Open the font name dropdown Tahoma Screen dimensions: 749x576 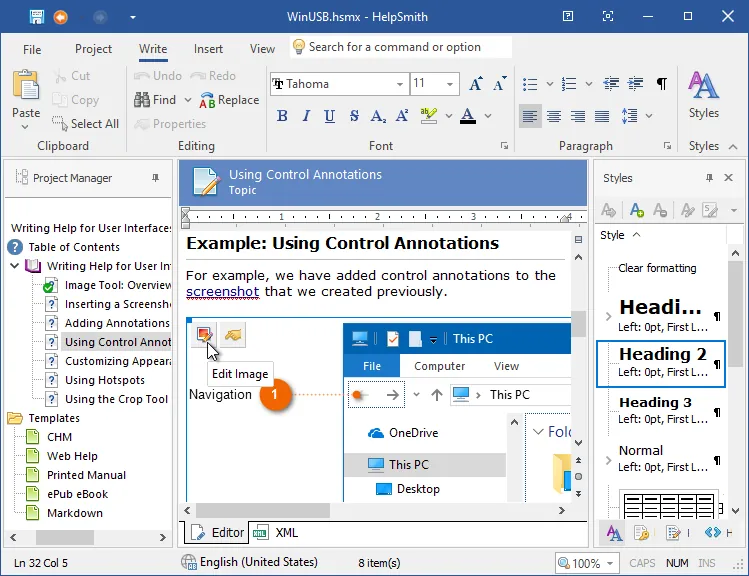point(400,84)
